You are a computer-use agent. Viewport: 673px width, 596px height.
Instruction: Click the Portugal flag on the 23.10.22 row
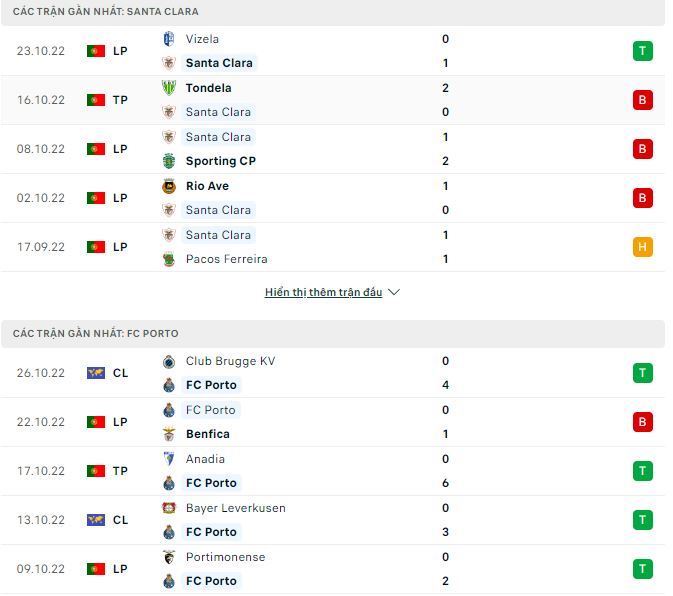96,51
